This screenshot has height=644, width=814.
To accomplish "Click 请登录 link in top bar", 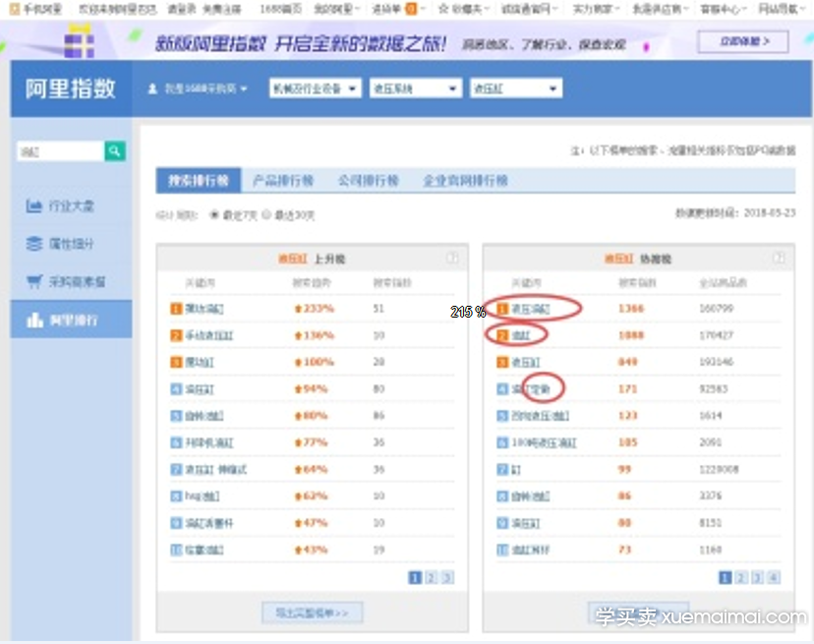I will (x=182, y=9).
